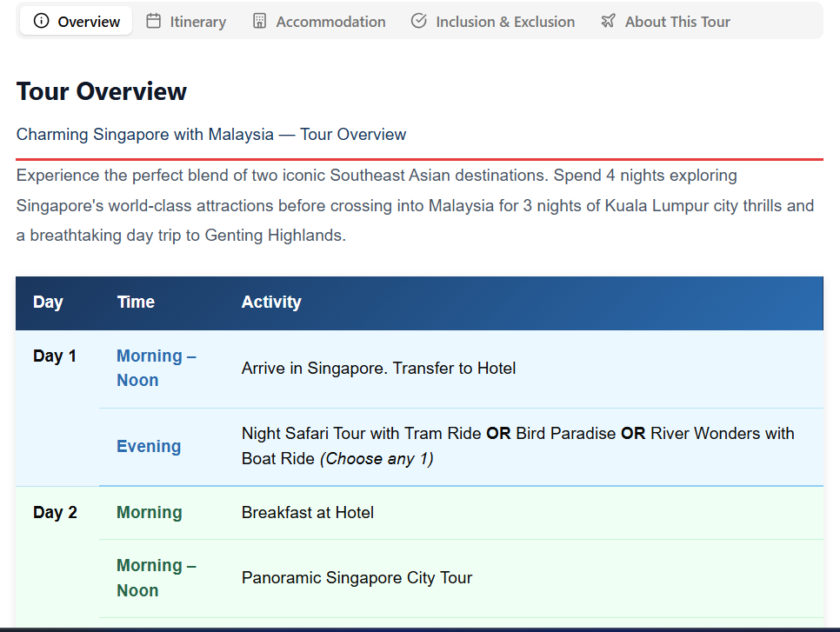
Task: Click 'Arrive in Singapore. Transfer to Hotel'
Action: [x=379, y=369]
